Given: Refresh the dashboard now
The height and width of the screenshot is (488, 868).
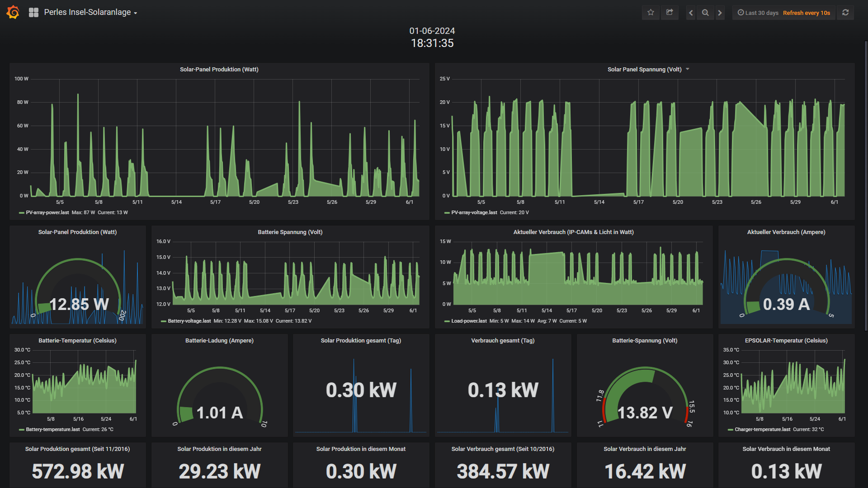Looking at the screenshot, I should pyautogui.click(x=845, y=13).
